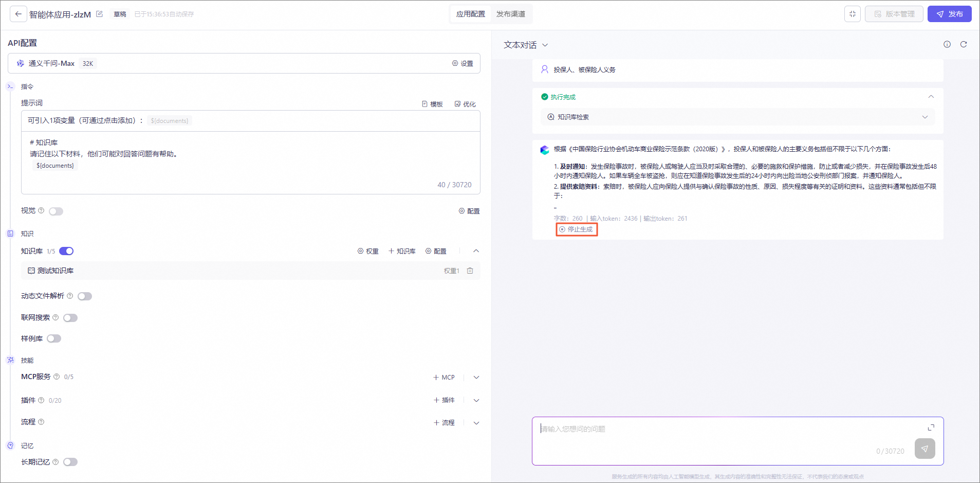Add a 插件 plugin
The image size is (980, 483).
[444, 400]
